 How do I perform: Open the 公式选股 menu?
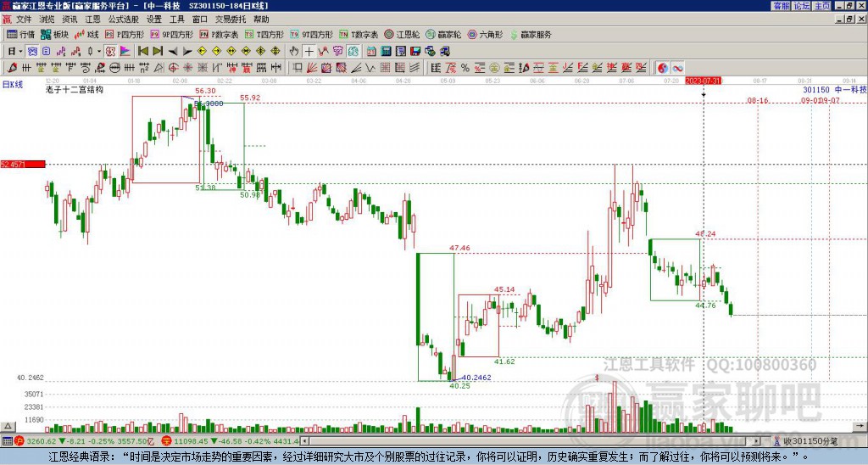point(124,20)
